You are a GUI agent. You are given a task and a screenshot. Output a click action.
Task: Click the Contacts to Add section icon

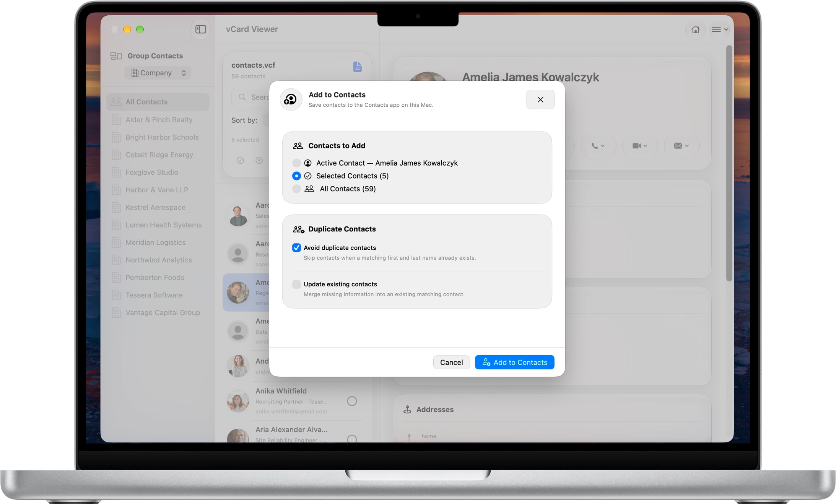(298, 146)
